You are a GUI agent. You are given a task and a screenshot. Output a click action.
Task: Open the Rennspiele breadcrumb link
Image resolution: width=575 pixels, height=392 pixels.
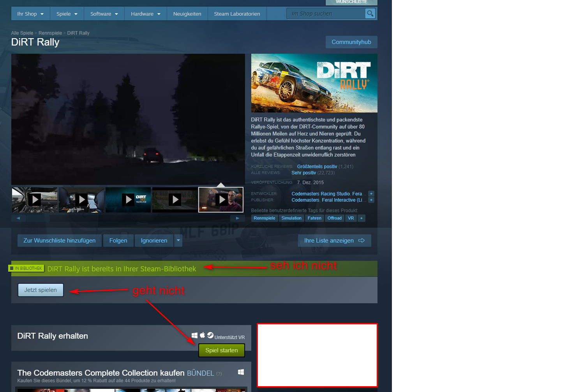click(x=50, y=33)
